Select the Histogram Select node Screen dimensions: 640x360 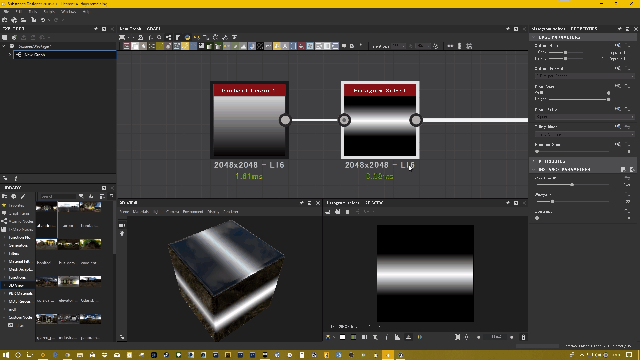(x=380, y=120)
